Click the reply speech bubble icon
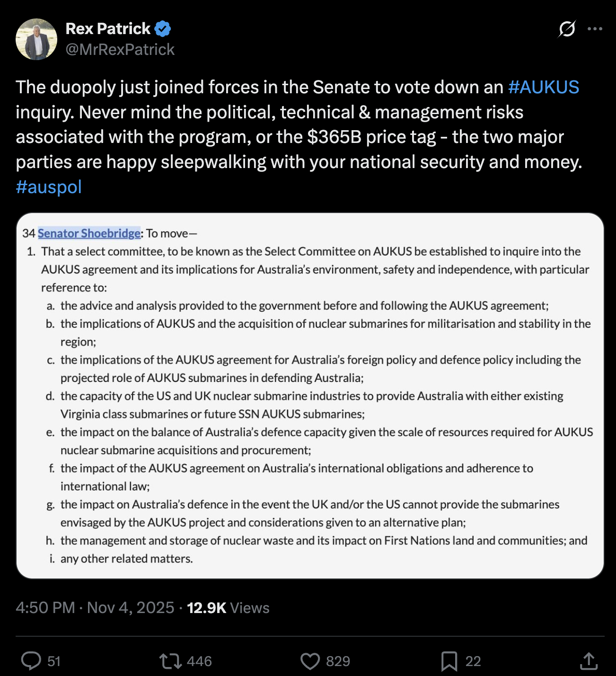This screenshot has width=616, height=676. coord(31,661)
